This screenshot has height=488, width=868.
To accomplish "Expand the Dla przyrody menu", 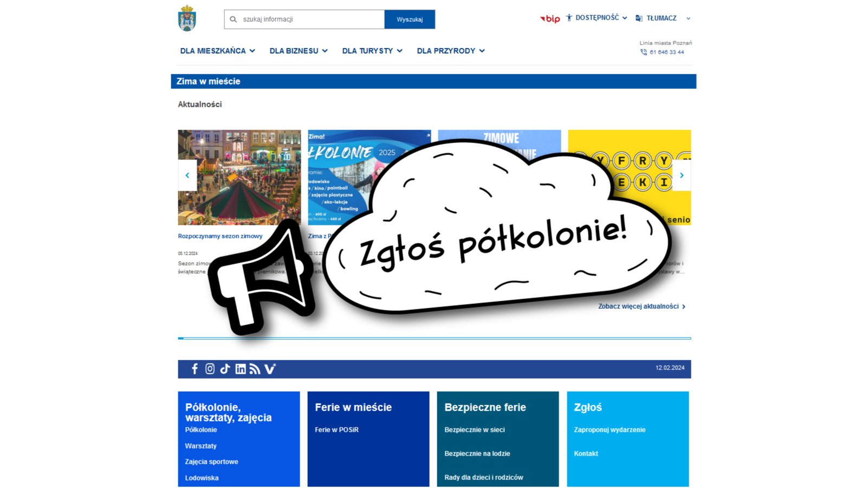I will pyautogui.click(x=451, y=51).
